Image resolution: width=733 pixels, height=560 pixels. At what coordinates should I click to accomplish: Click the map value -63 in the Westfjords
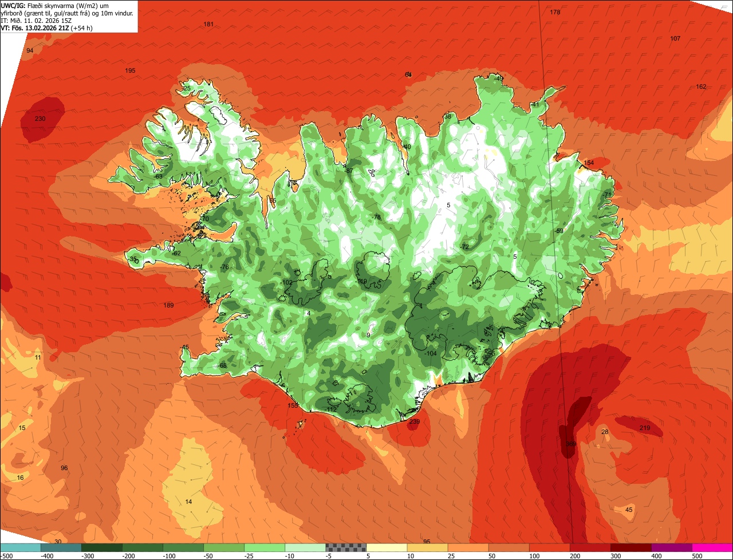[x=158, y=176]
